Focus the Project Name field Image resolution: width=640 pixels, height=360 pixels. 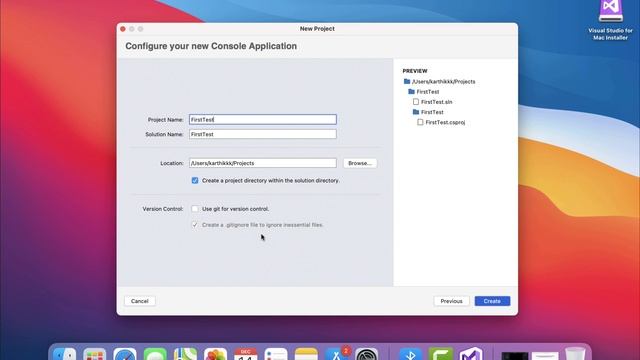263,120
